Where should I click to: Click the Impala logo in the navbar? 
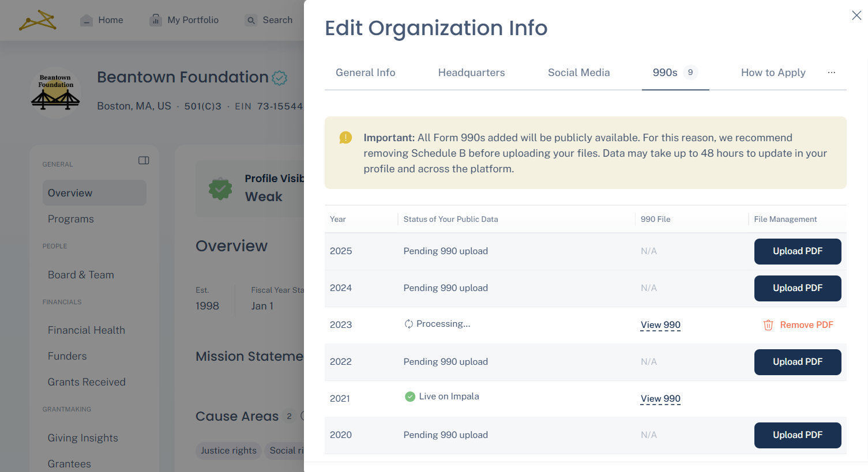click(37, 20)
